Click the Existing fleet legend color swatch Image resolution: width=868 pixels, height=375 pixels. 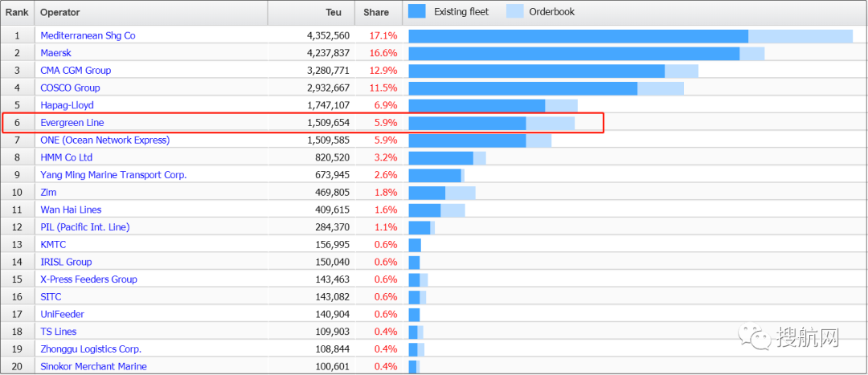tap(417, 11)
